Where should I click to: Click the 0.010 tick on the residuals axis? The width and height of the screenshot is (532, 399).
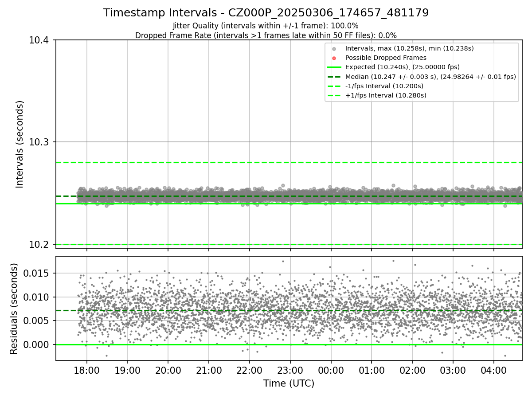[x=37, y=297]
